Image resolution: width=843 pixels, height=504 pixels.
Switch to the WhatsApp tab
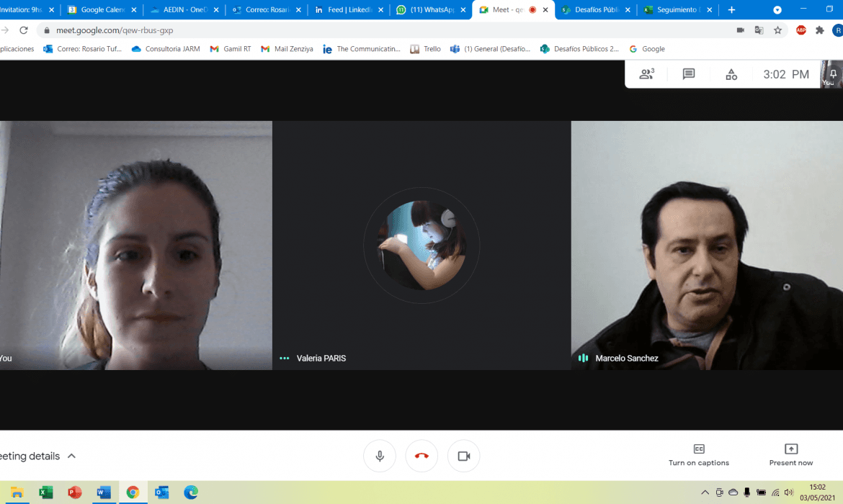pos(430,10)
